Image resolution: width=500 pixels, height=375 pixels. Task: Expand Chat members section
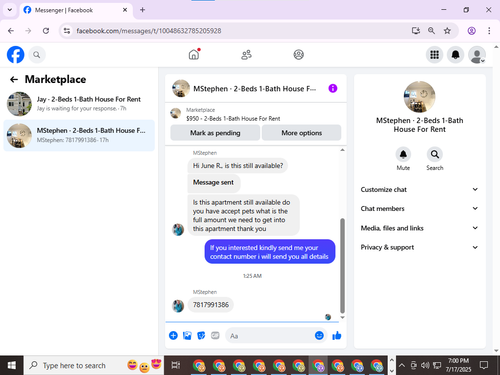419,208
